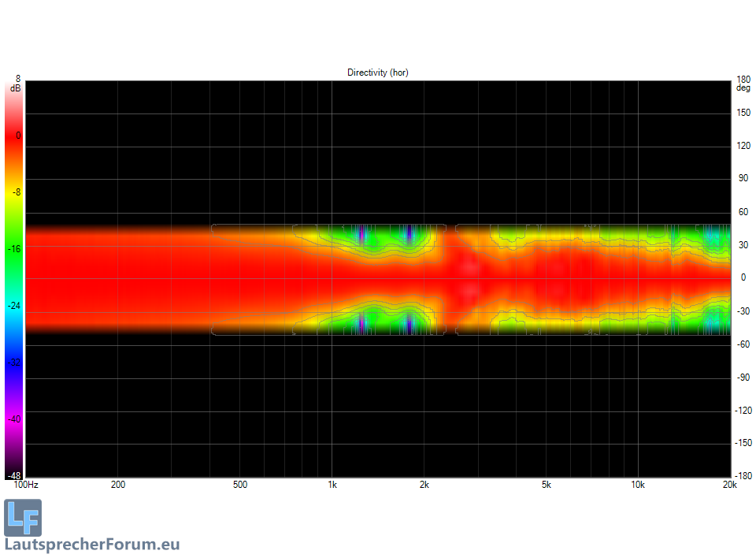
Task: Click the 5k frequency axis label
Action: (x=546, y=485)
